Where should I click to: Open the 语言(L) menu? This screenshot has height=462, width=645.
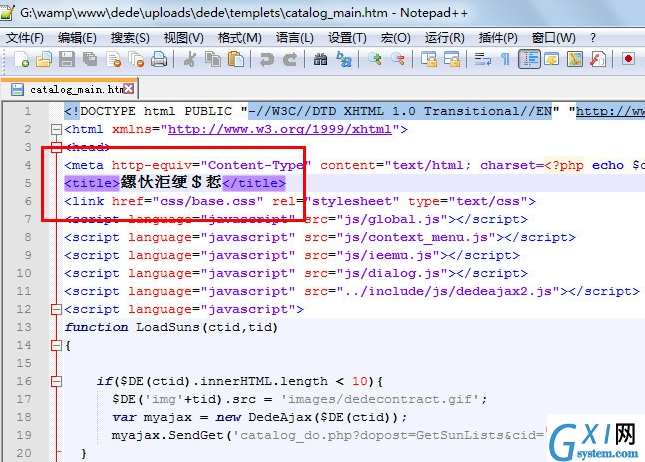[x=295, y=38]
